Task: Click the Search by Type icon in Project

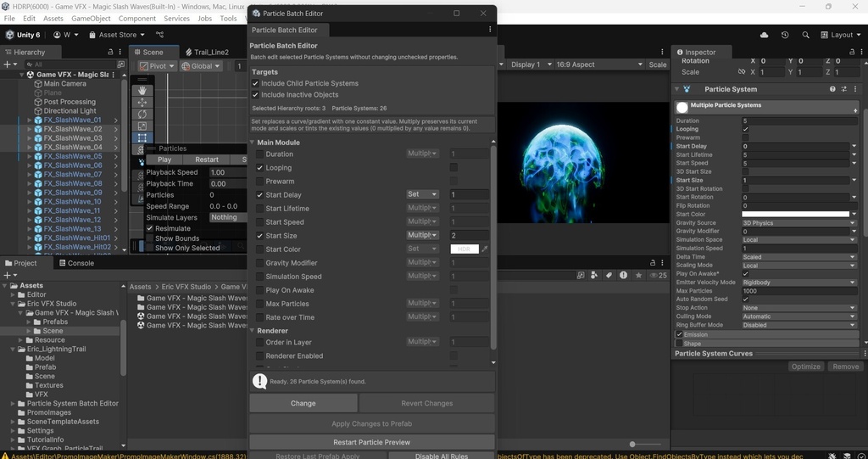Action: [594, 275]
